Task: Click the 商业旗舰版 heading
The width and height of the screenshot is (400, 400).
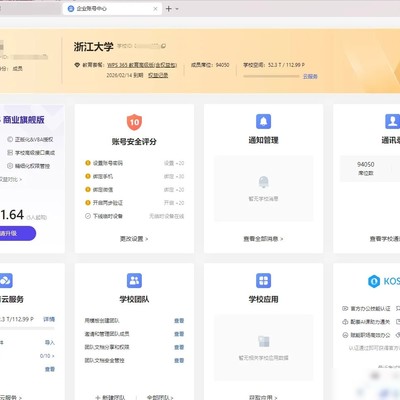Action: pyautogui.click(x=24, y=120)
